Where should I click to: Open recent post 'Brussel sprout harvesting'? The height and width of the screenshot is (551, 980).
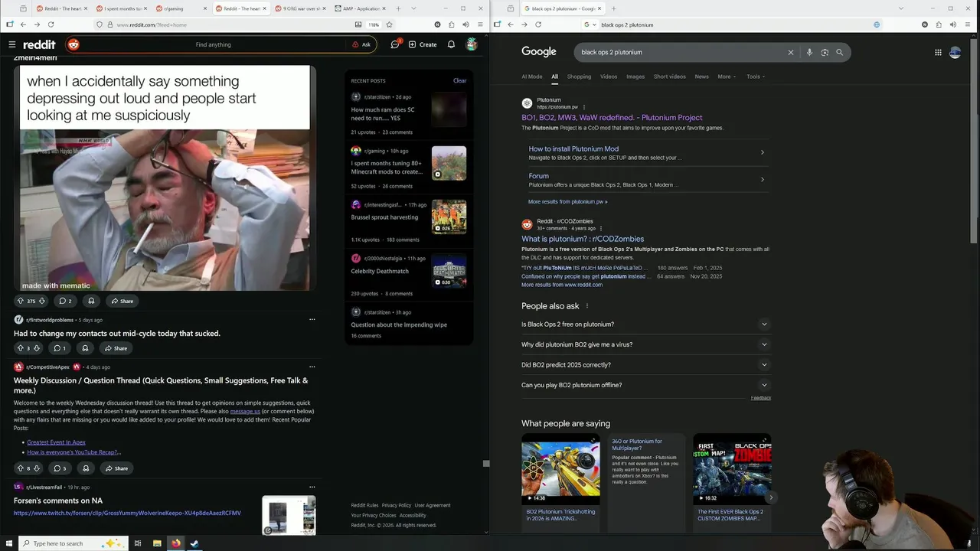point(384,217)
